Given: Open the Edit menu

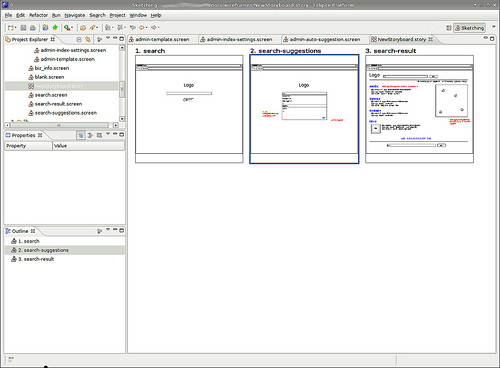Looking at the screenshot, I should (x=21, y=15).
